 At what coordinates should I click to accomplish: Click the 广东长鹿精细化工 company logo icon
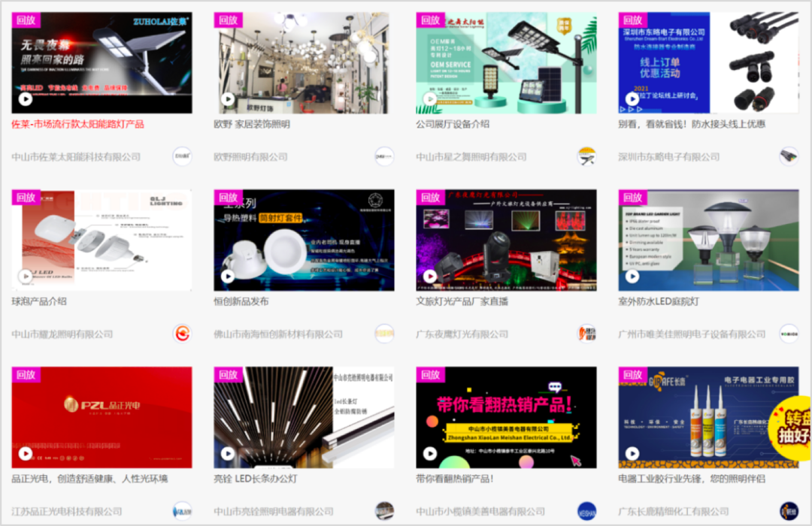click(x=789, y=511)
